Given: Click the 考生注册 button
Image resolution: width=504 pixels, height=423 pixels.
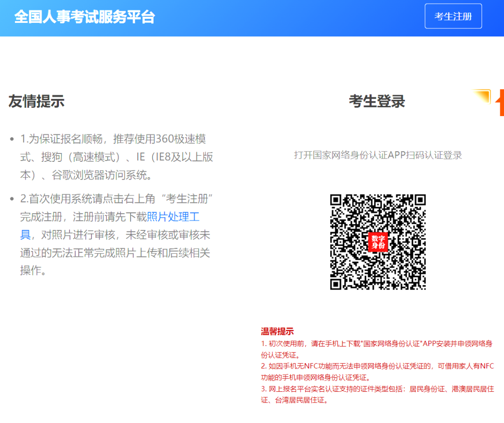Looking at the screenshot, I should tap(453, 16).
